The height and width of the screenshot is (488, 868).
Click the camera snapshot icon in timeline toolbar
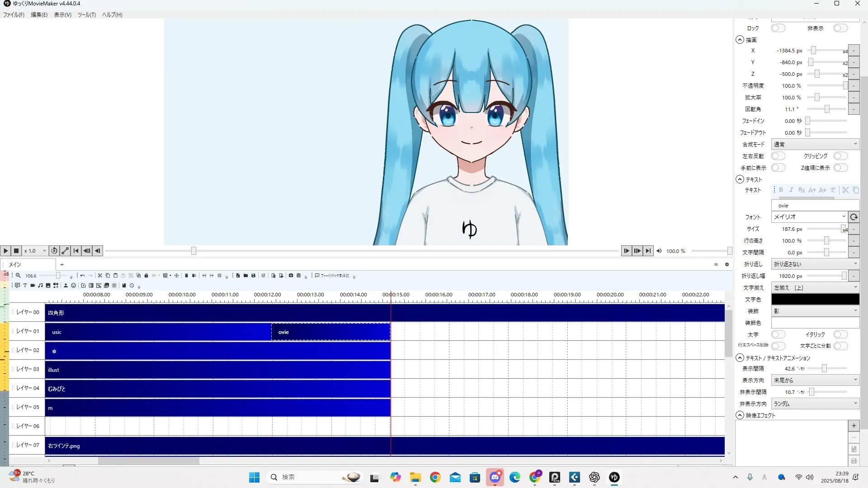(291, 276)
